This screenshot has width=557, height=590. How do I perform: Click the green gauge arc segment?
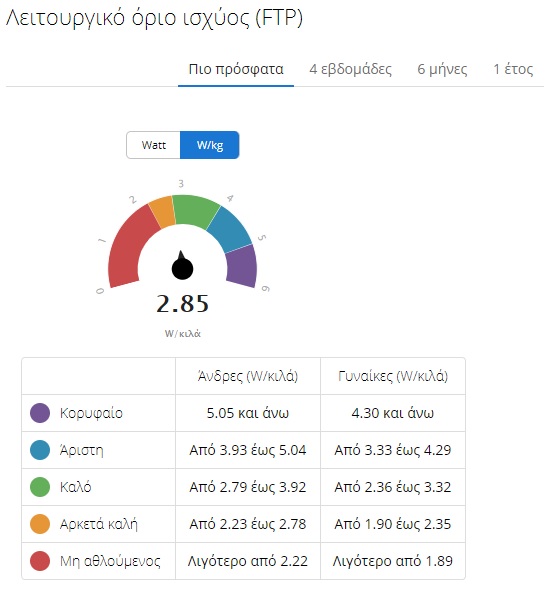tap(195, 210)
